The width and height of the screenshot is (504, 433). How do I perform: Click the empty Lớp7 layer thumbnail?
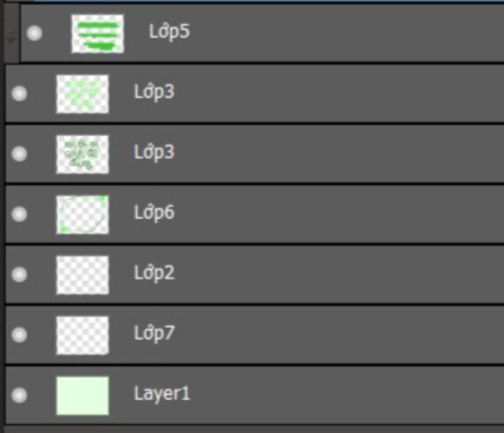click(83, 335)
